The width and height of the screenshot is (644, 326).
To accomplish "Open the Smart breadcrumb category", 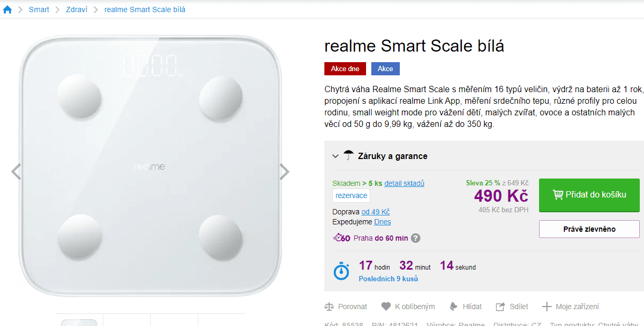I will point(39,9).
